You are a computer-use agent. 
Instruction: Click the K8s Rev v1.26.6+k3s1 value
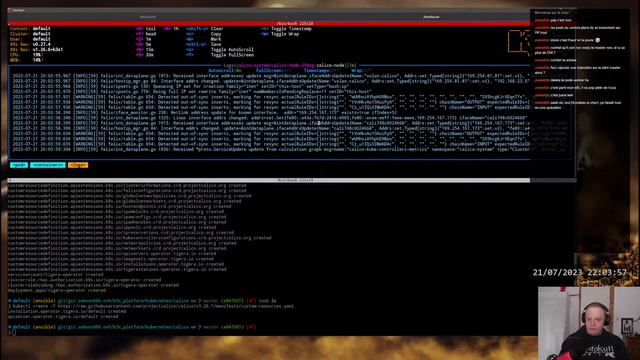(x=48, y=49)
